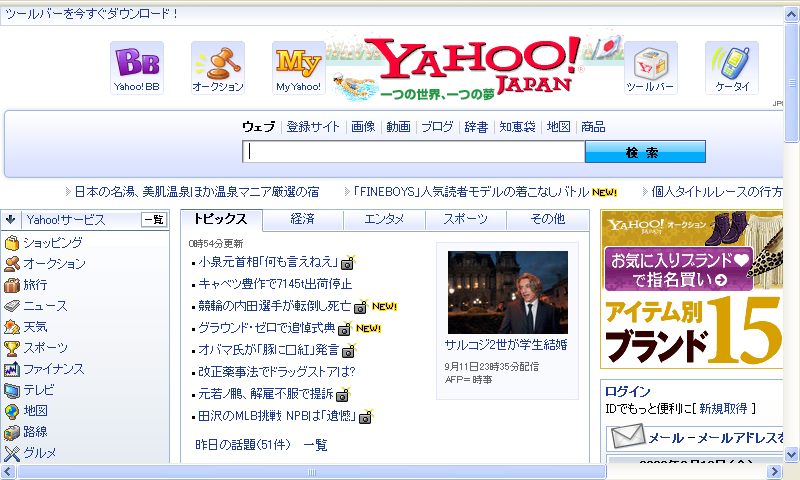Click the お気に入りブランドで指名買い banner

679,269
